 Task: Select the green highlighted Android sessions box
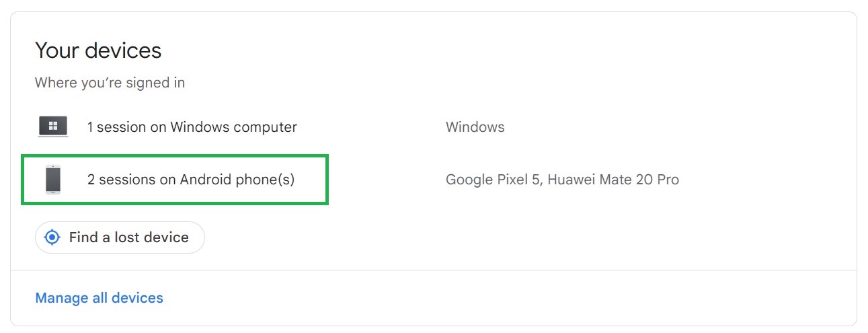(175, 180)
